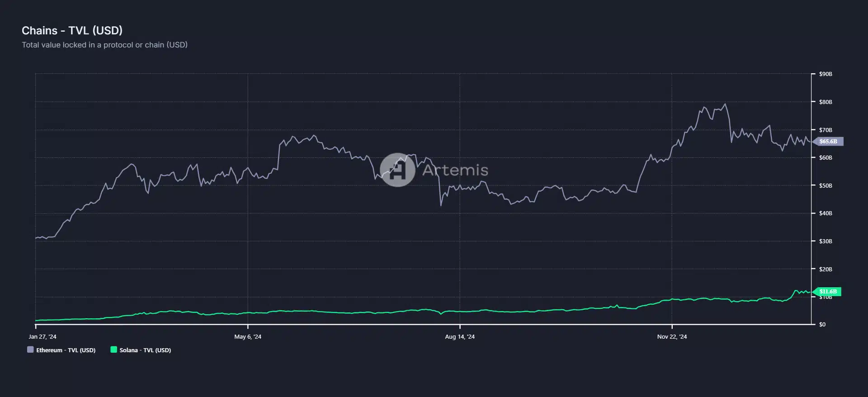Click the $20B y-axis label

pos(826,269)
